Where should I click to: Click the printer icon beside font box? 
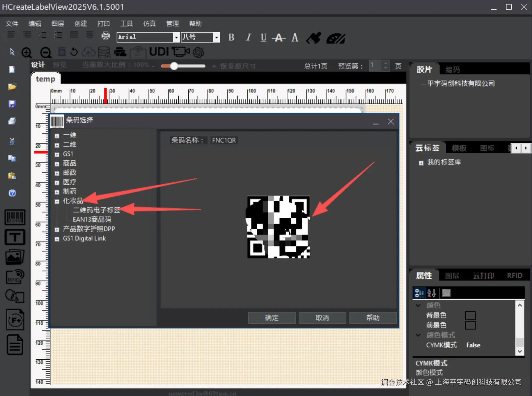[106, 35]
